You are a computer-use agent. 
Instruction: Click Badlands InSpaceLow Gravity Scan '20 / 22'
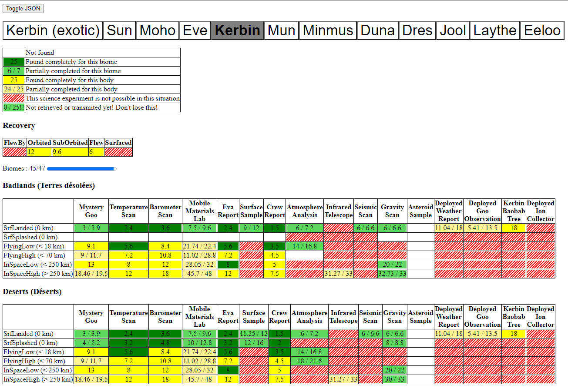coord(392,265)
